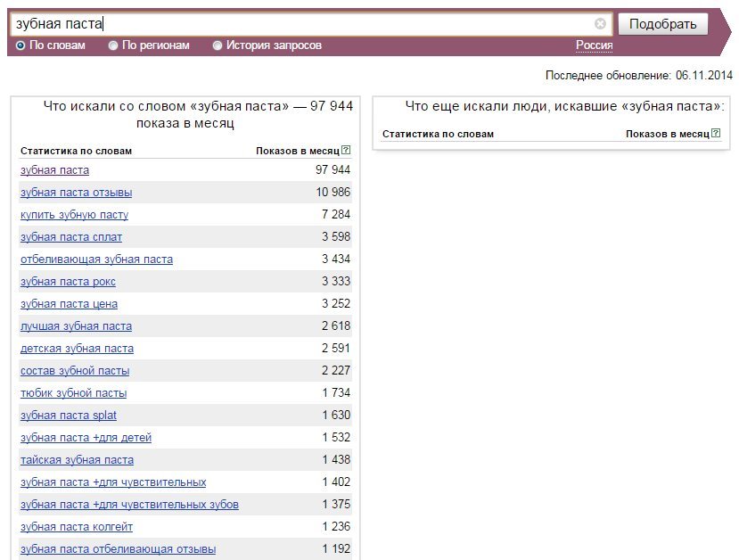Open the 'зубная паста колгейт' link
Viewport: 739px width, 560px height.
coord(77,527)
